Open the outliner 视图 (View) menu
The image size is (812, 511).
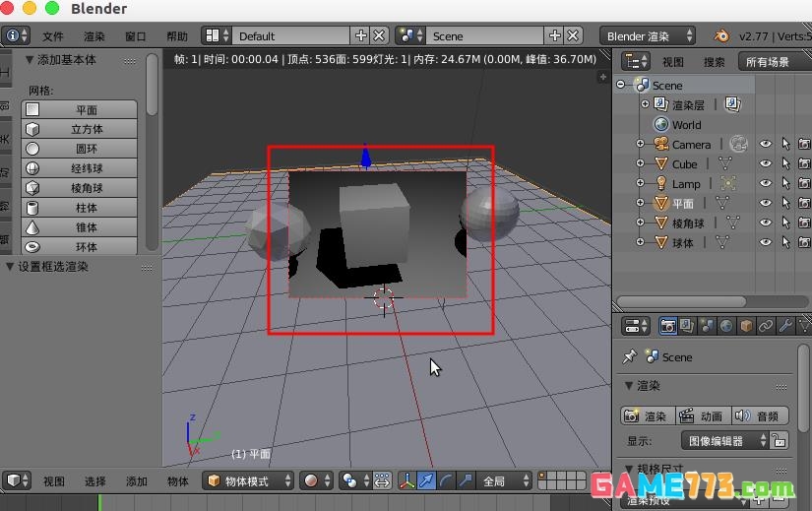click(673, 62)
